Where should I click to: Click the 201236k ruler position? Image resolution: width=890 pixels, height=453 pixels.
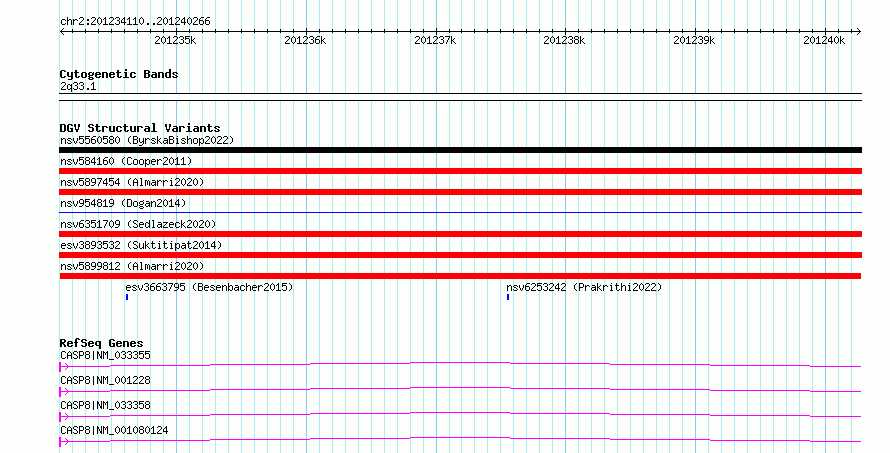305,40
